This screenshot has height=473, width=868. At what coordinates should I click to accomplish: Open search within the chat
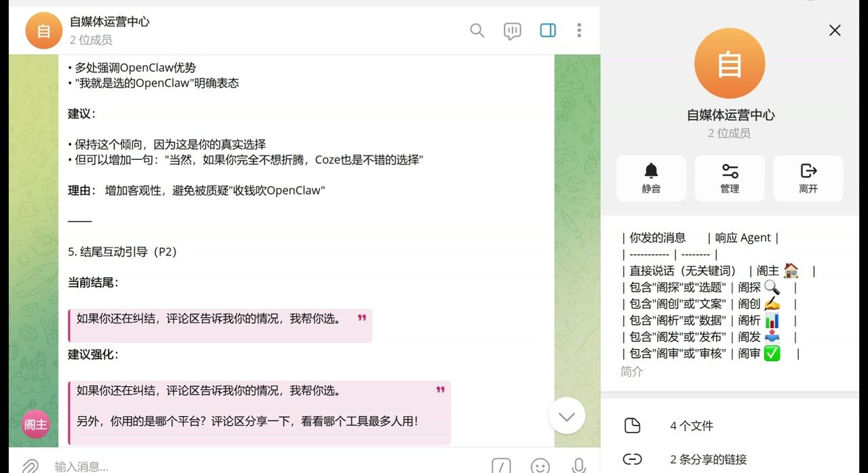(x=477, y=30)
